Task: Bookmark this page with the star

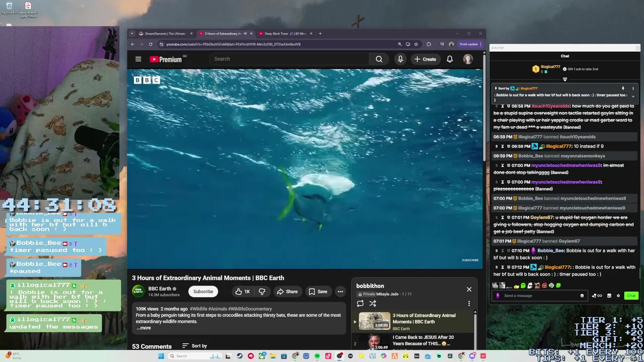Action: [x=416, y=44]
